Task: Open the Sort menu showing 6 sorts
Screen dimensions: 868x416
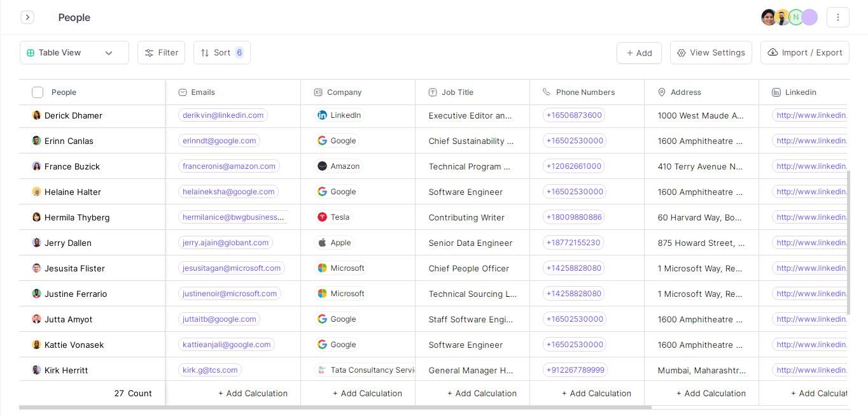Action: (x=221, y=52)
